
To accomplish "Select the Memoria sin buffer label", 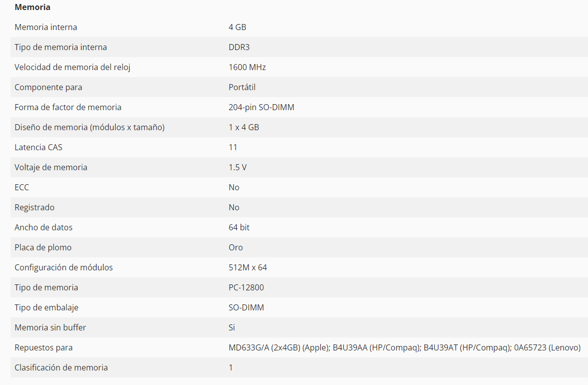I will tap(50, 327).
